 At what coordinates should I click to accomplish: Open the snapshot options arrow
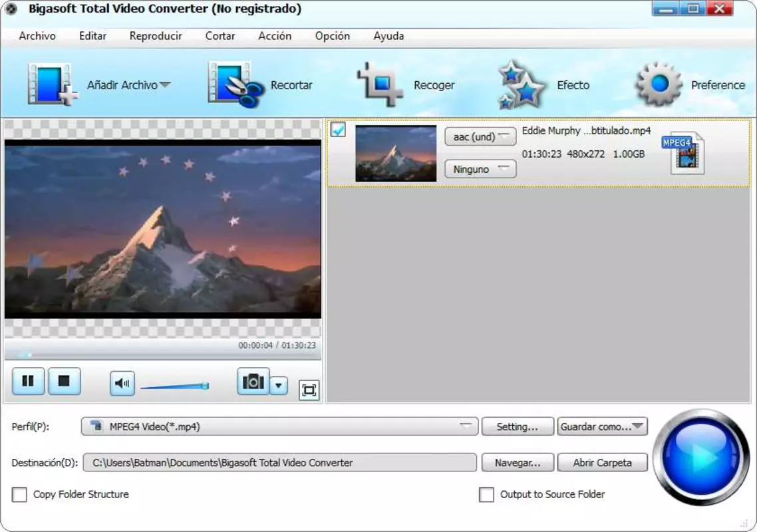click(x=279, y=386)
